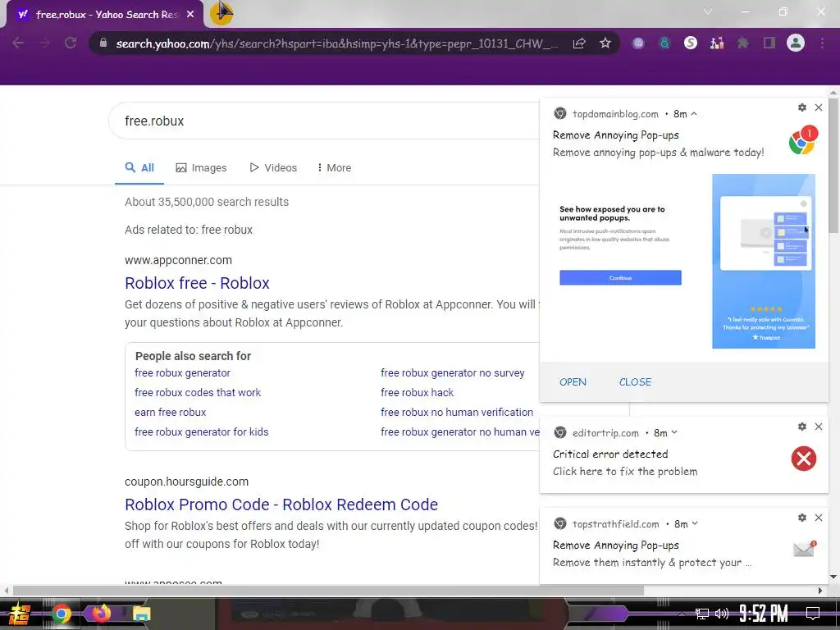Click the 9:52 PM taskbar clock
This screenshot has height=630, width=840.
(x=764, y=614)
